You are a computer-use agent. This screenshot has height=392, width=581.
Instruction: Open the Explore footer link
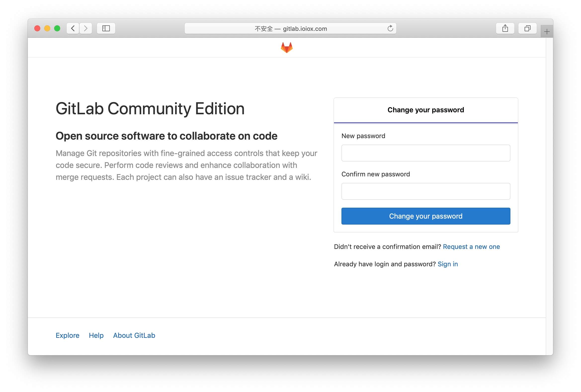68,335
